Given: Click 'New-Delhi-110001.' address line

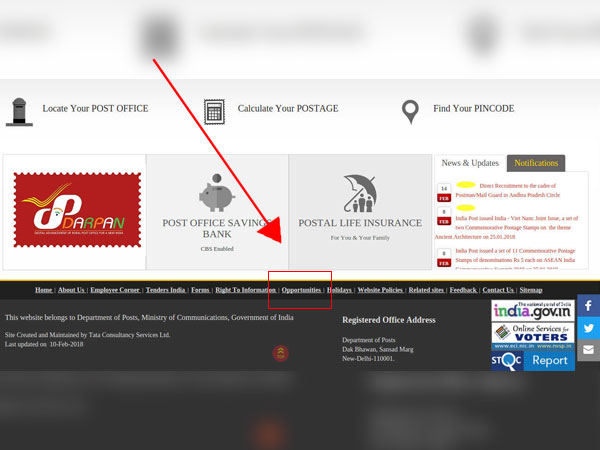Looking at the screenshot, I should coord(368,359).
